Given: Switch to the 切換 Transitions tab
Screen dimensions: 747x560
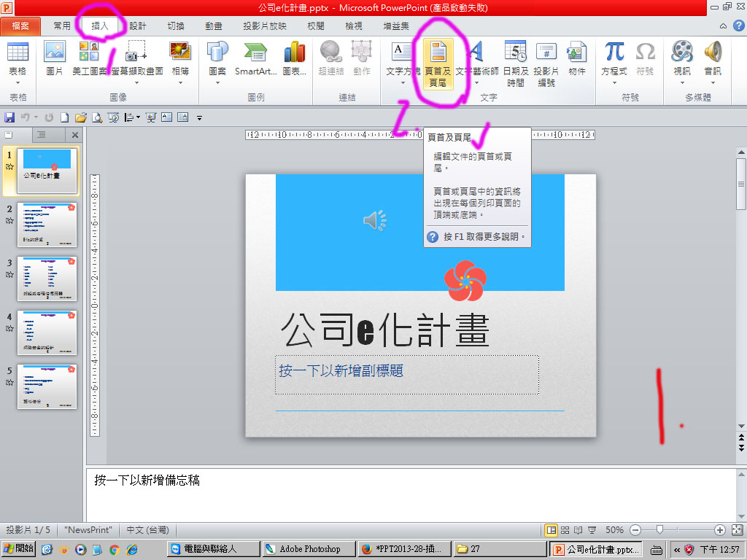Looking at the screenshot, I should click(176, 26).
